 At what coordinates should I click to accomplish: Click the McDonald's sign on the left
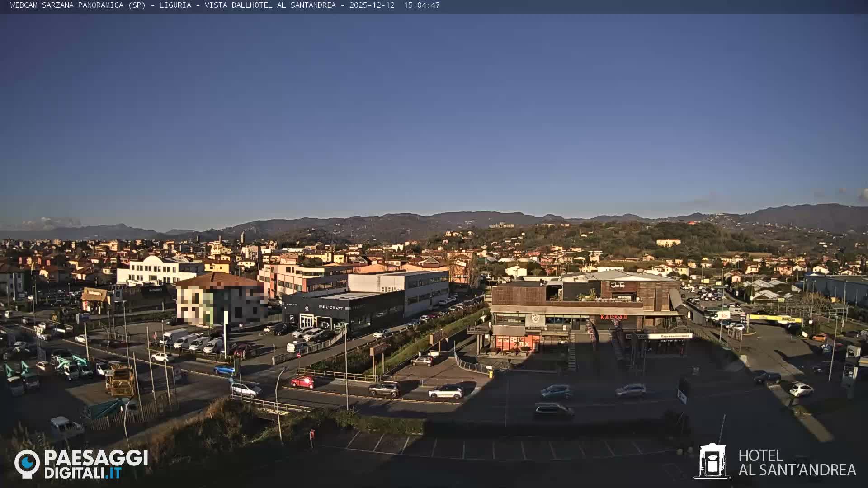[55, 318]
